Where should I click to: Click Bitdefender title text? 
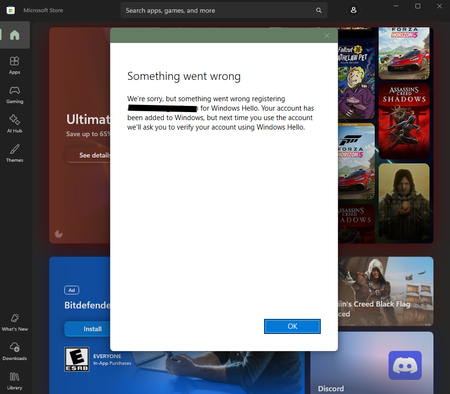(87, 305)
